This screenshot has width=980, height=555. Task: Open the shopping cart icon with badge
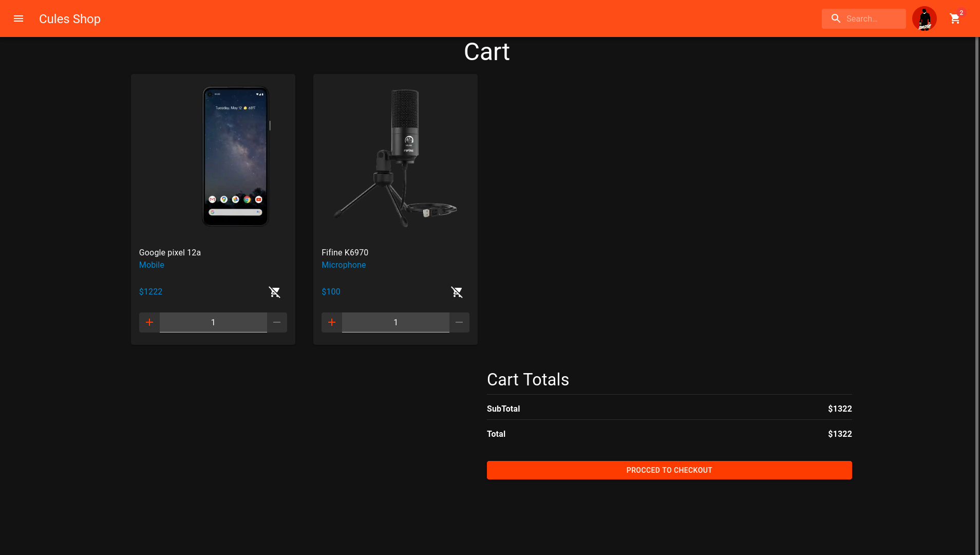(955, 18)
